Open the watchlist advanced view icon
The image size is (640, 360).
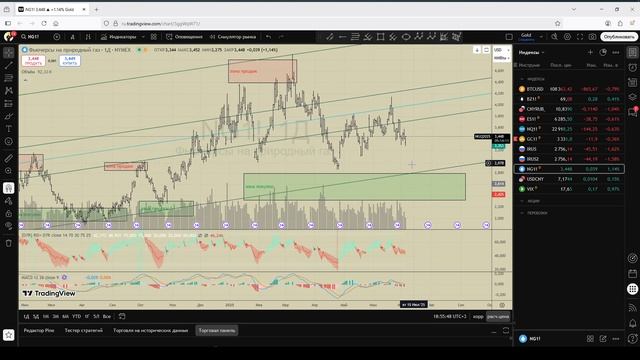pyautogui.click(x=603, y=52)
